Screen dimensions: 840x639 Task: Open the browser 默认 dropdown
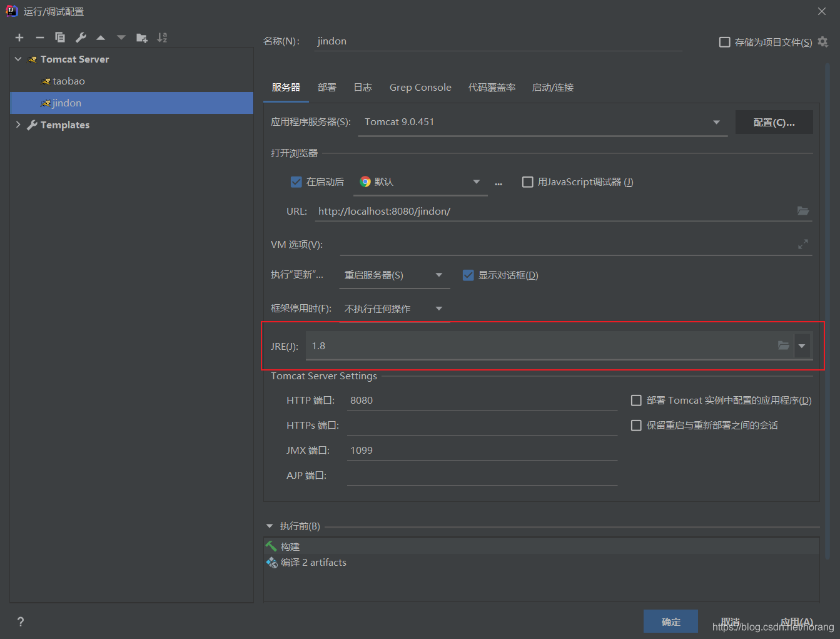coord(421,181)
